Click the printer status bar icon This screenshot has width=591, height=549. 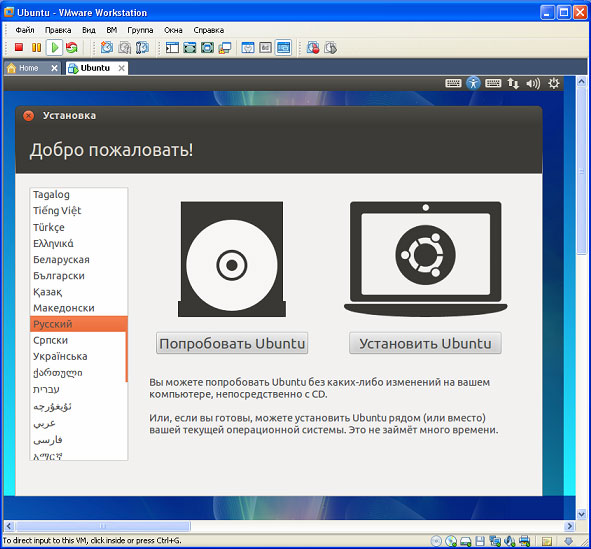[524, 541]
